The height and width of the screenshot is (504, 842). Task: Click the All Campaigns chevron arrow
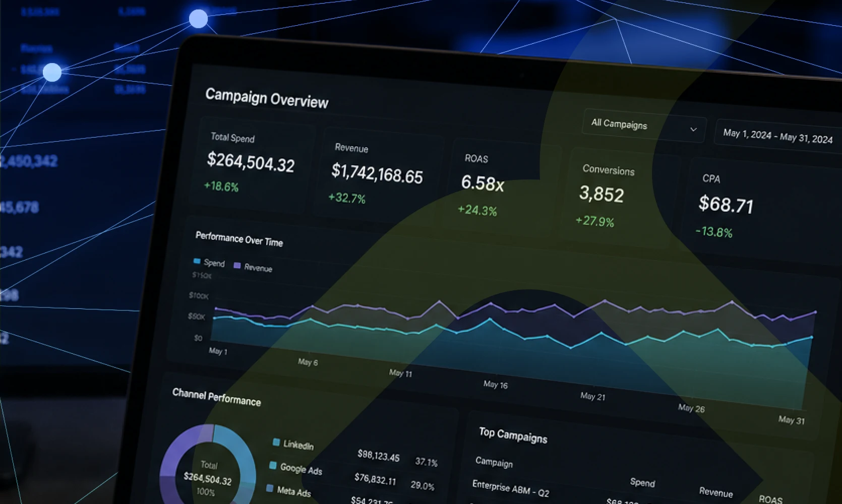693,130
